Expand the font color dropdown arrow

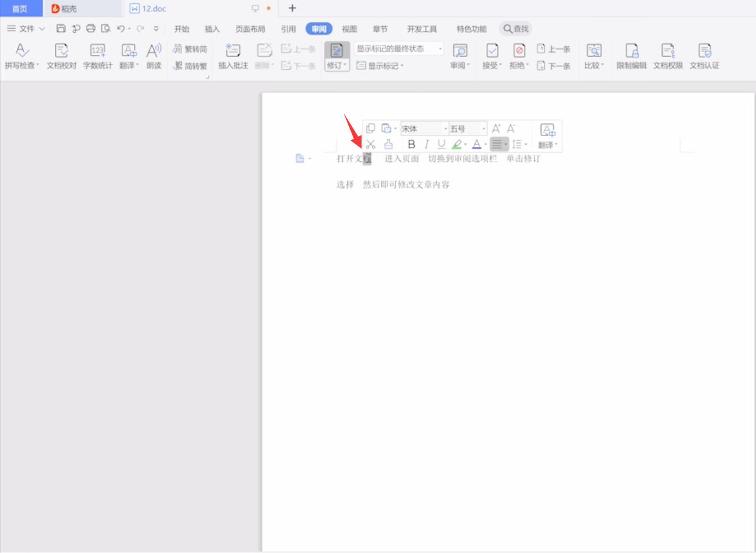coord(486,145)
